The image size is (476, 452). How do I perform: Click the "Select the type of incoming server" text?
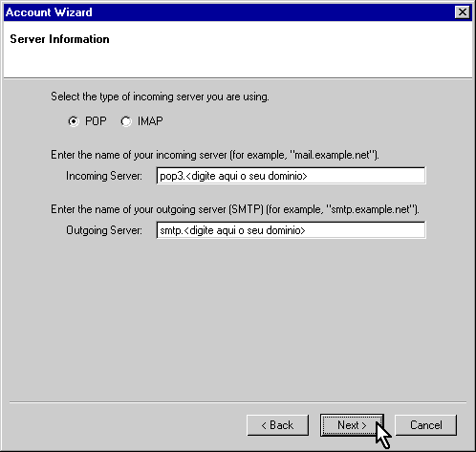coord(160,97)
